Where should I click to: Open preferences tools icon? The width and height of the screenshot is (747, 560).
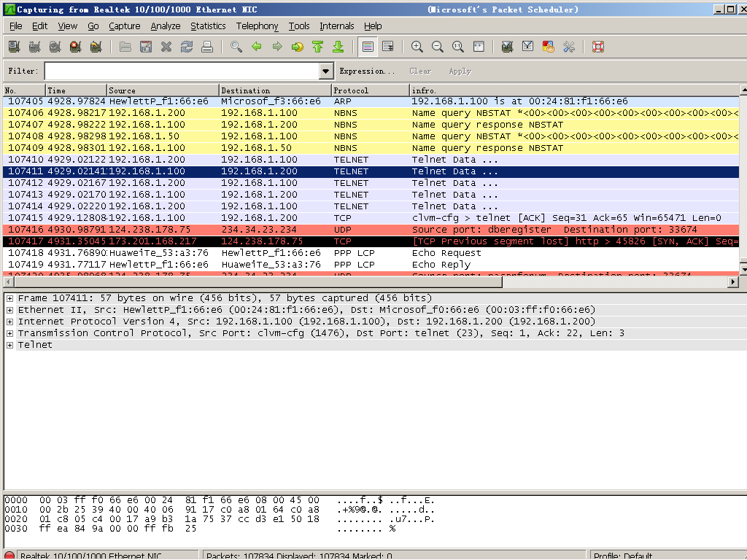(x=569, y=47)
